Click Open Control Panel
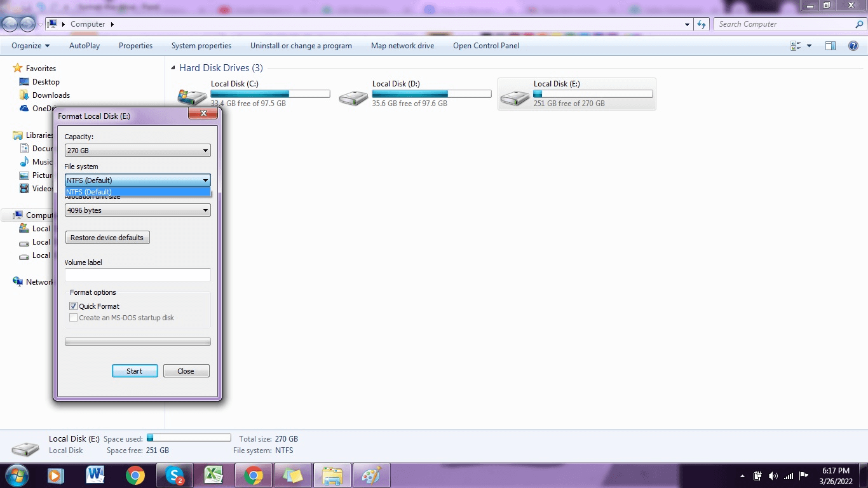 [x=486, y=46]
